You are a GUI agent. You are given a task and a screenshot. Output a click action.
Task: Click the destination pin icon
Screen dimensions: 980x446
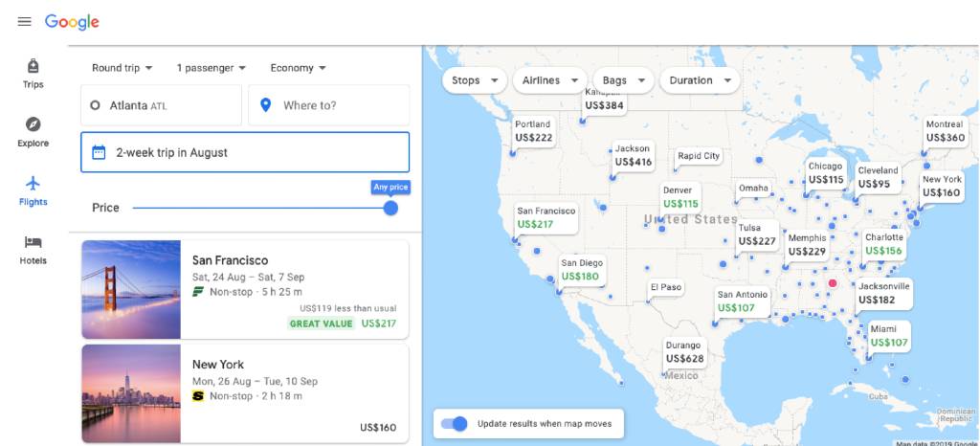[266, 105]
